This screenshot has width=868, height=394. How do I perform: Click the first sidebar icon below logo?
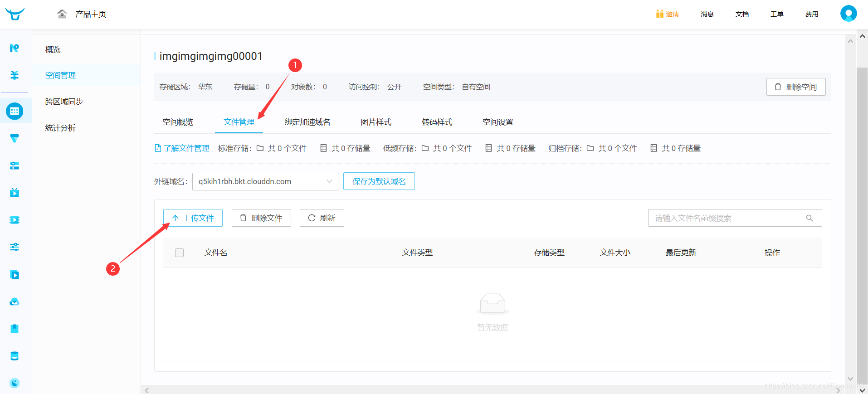click(x=15, y=48)
